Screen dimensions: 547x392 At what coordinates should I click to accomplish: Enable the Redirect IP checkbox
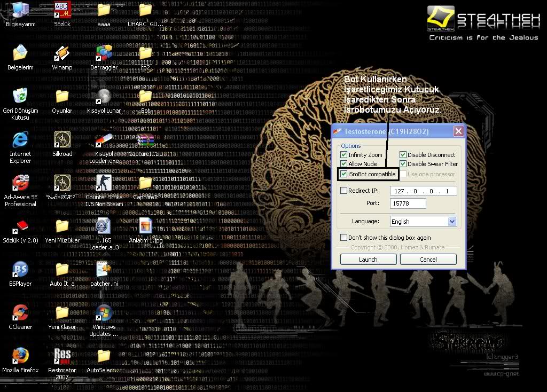(343, 191)
